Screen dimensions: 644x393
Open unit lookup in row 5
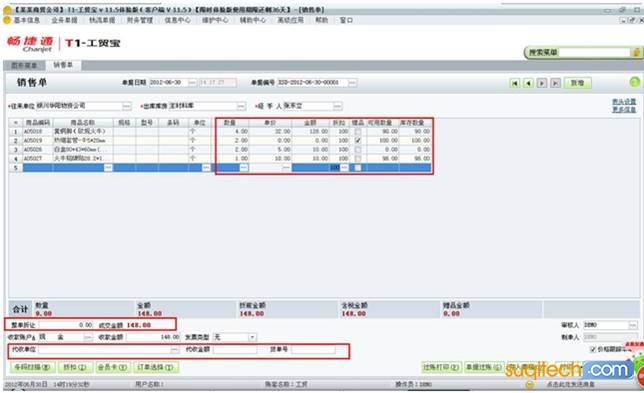[x=206, y=168]
